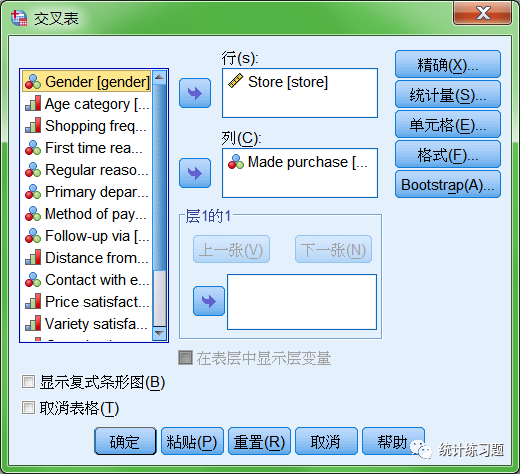Open the 格式(F)... dialog
Screen dimensions: 520x474
[448, 154]
